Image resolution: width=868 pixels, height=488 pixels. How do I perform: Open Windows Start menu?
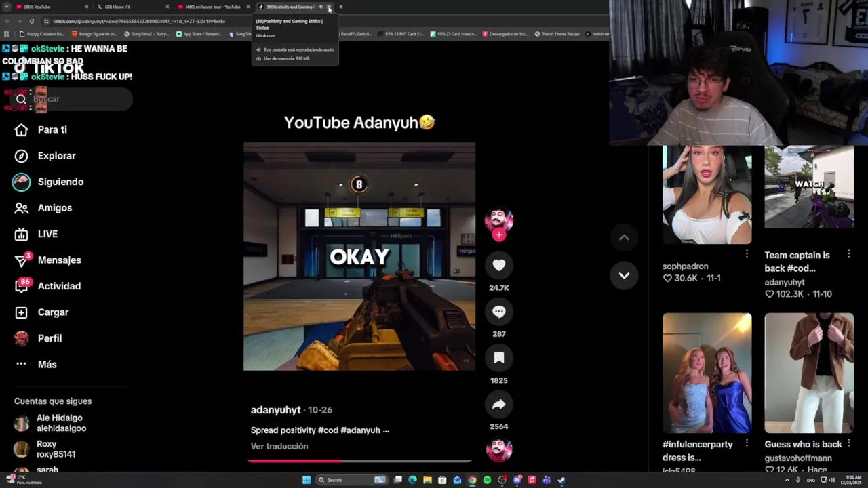coord(307,480)
